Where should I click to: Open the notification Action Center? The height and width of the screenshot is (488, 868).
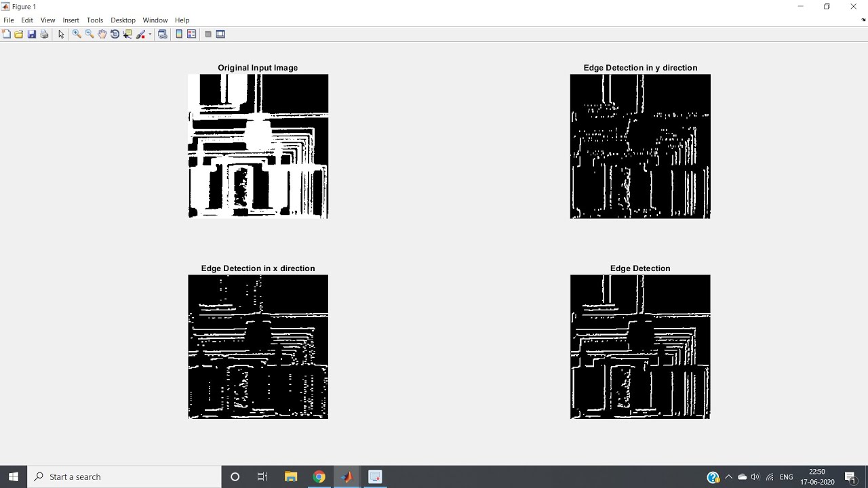[851, 477]
